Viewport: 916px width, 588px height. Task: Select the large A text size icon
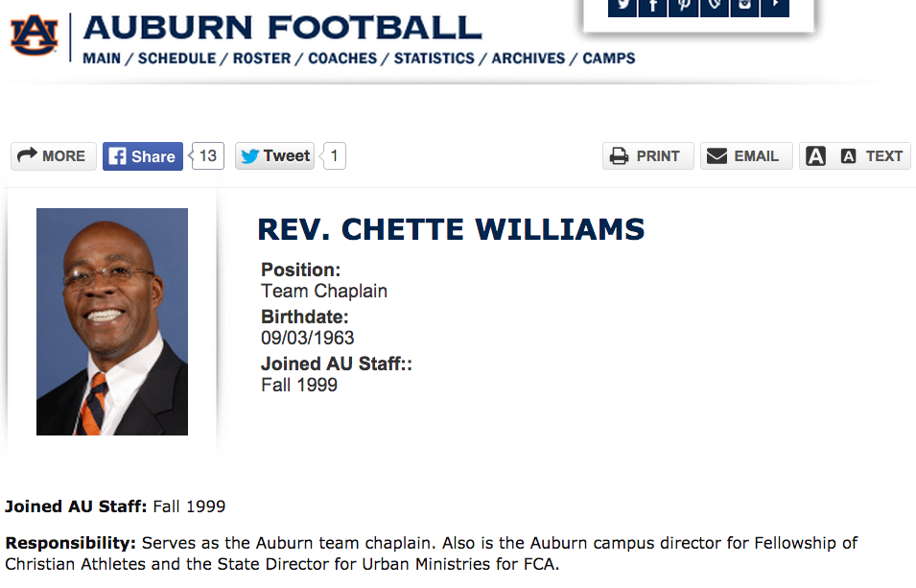pos(815,156)
